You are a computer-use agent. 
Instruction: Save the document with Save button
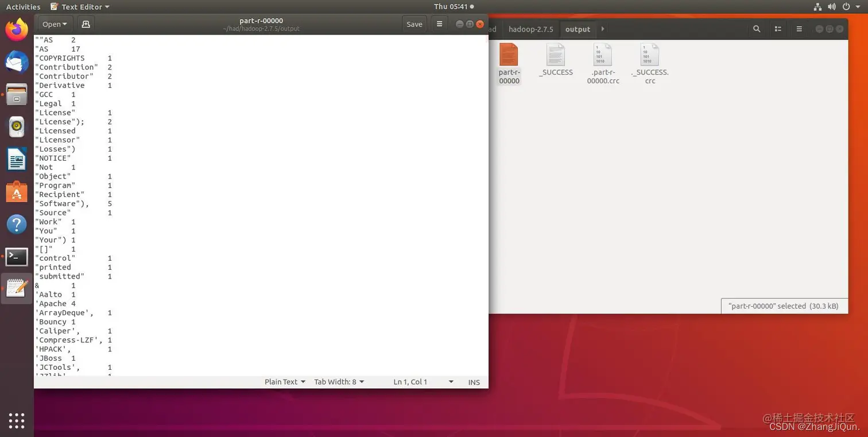tap(414, 24)
